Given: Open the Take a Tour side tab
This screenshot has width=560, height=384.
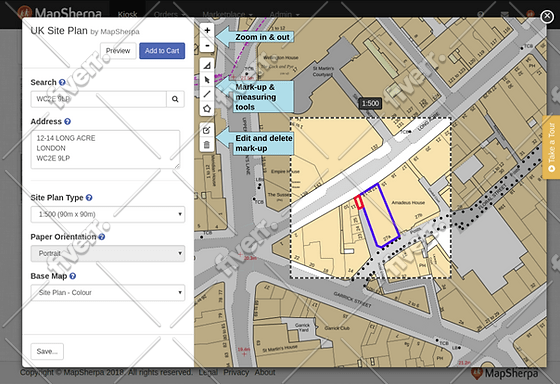Looking at the screenshot, I should coord(551,147).
